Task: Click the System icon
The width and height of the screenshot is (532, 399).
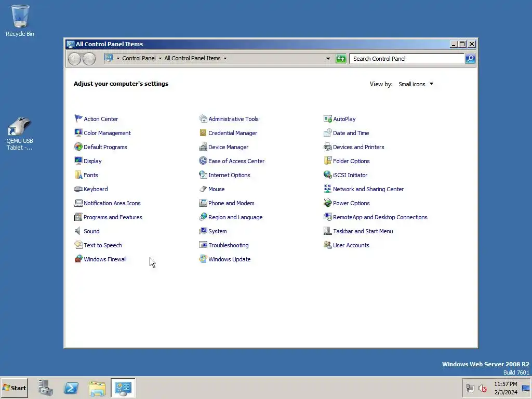Action: (203, 231)
